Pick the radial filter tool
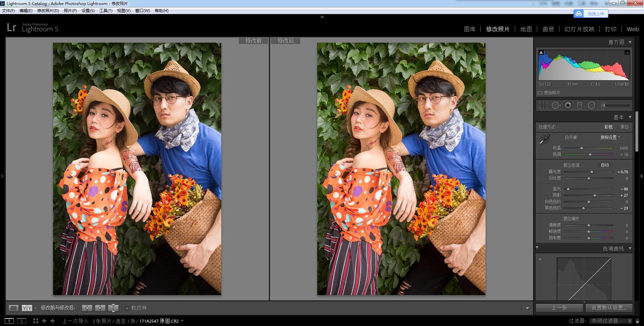The width and height of the screenshot is (644, 326). coord(591,105)
